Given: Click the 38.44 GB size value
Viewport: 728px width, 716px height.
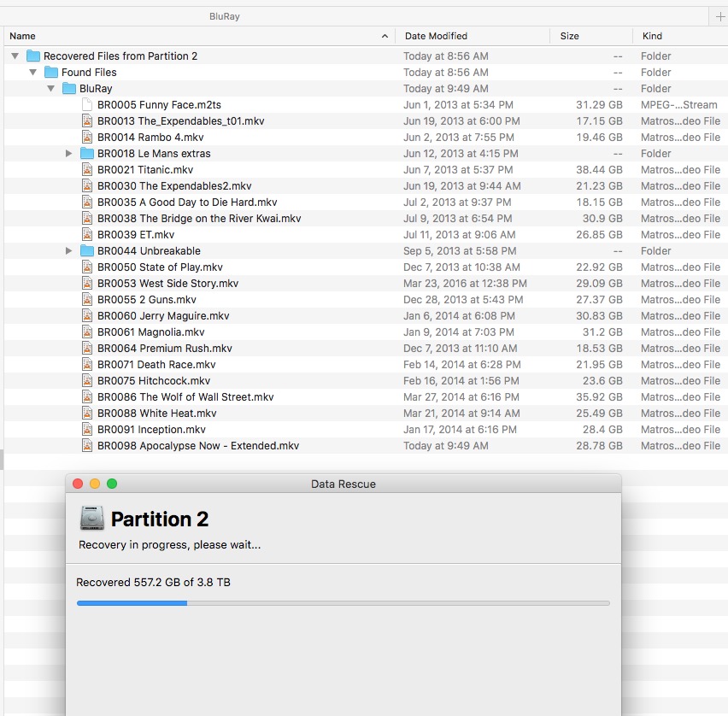Looking at the screenshot, I should pyautogui.click(x=599, y=170).
